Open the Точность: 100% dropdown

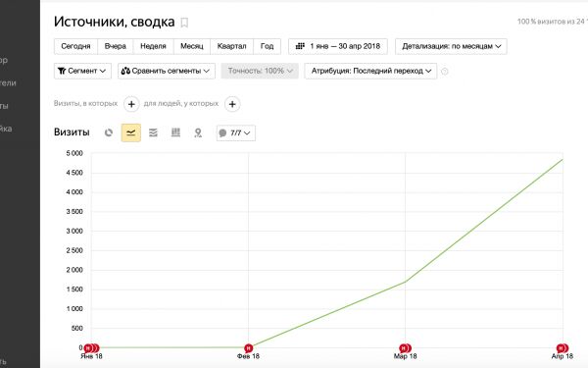(x=260, y=71)
